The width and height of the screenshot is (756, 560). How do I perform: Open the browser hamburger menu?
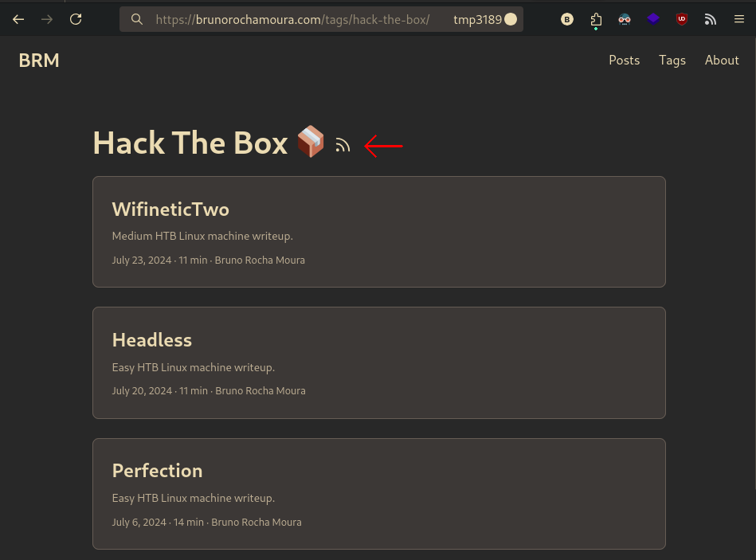point(739,19)
